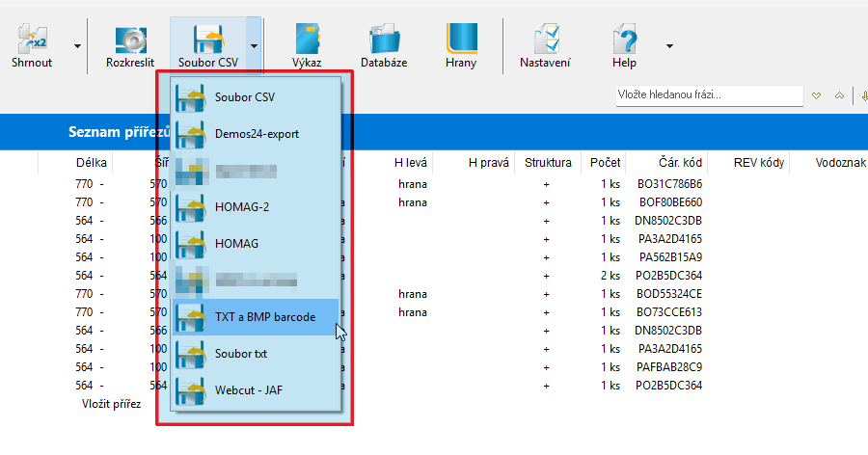The width and height of the screenshot is (868, 455).
Task: Click the Seznam přířezů panel title
Action: tap(119, 132)
